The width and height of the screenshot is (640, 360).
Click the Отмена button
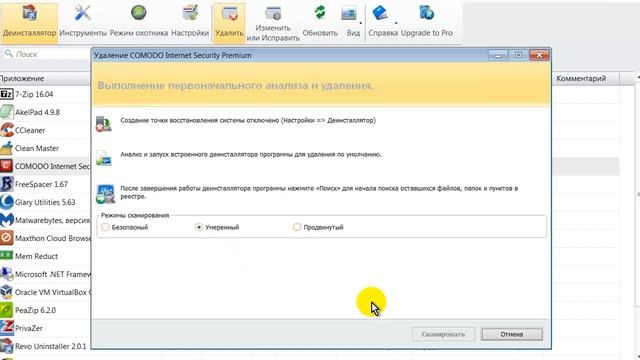(x=512, y=334)
